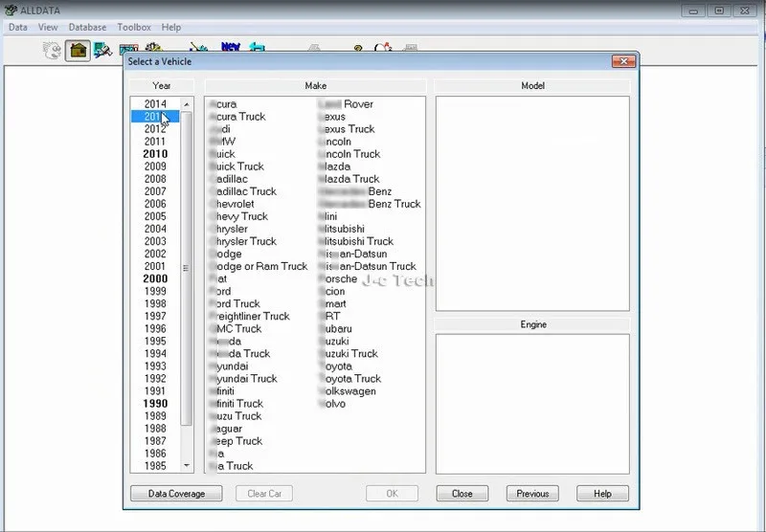Select Jaguar make
This screenshot has width=766, height=532.
coord(226,429)
